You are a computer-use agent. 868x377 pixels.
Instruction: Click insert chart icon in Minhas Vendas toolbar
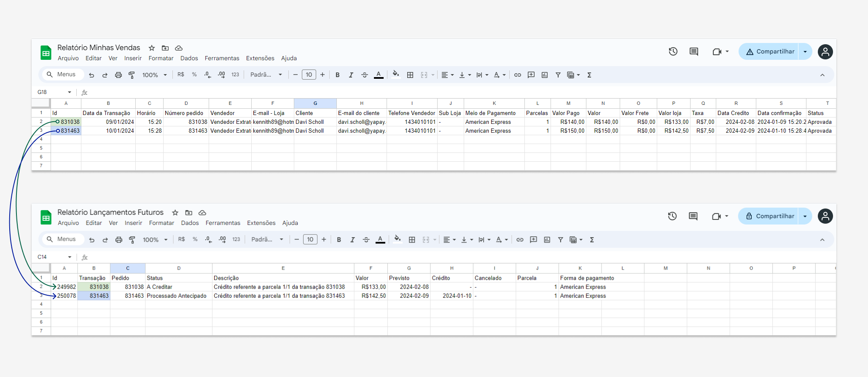point(545,75)
